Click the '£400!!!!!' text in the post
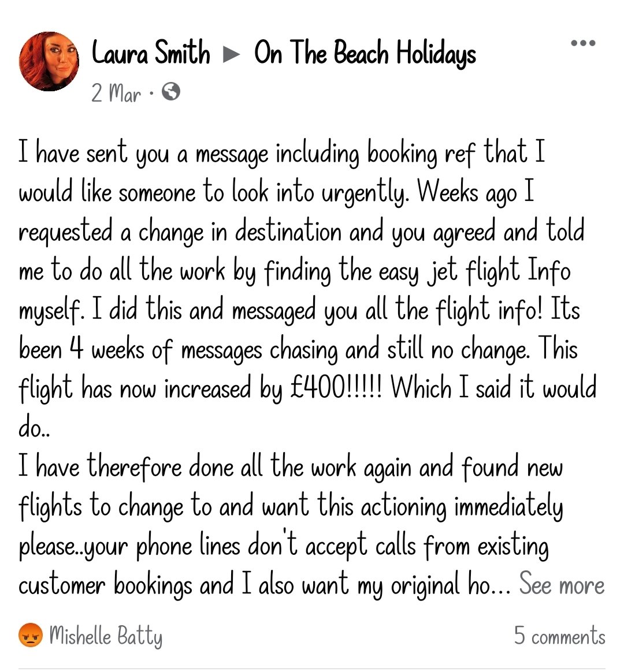Image resolution: width=624 pixels, height=672 pixels. click(x=336, y=388)
